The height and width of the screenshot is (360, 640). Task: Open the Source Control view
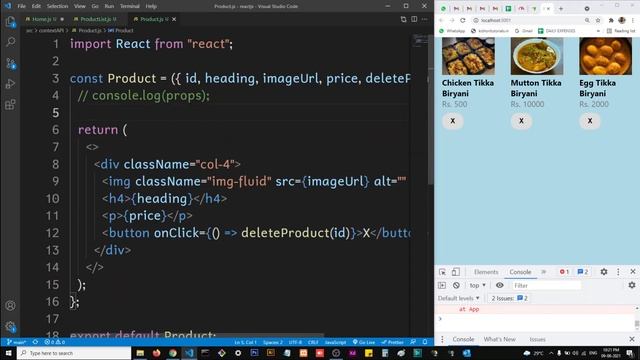pos(10,63)
